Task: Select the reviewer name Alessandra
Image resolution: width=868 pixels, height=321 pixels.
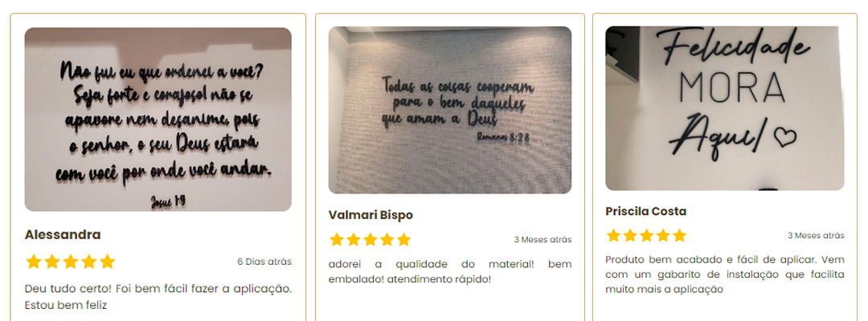Action: click(x=63, y=235)
